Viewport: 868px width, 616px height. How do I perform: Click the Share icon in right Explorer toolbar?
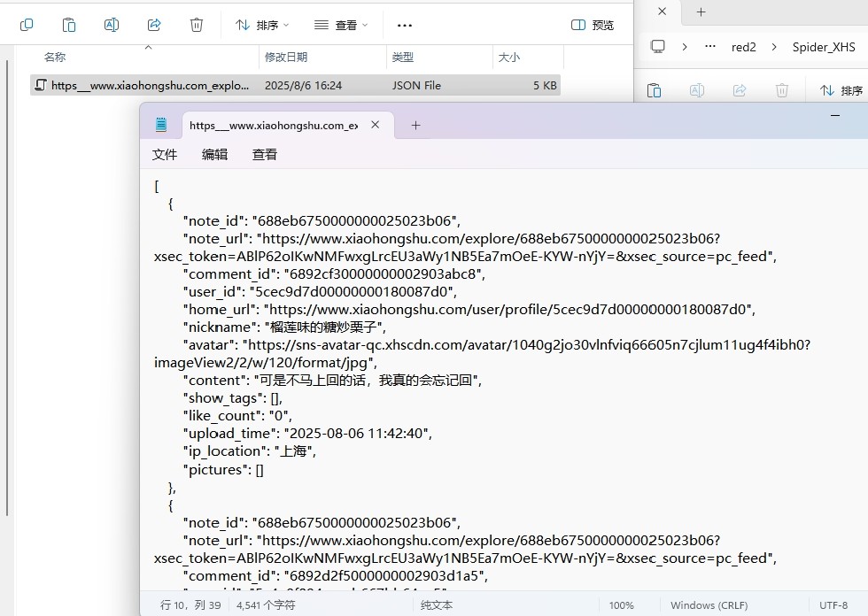pos(740,90)
